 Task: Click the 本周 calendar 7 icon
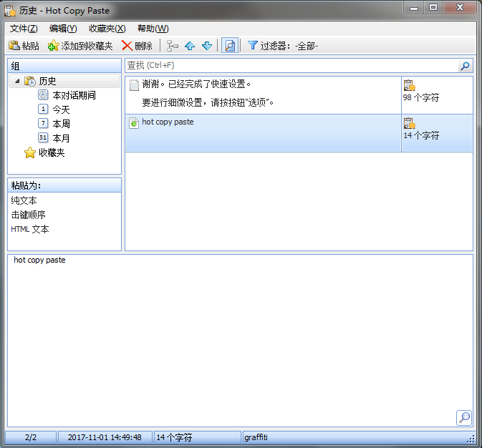pos(43,123)
